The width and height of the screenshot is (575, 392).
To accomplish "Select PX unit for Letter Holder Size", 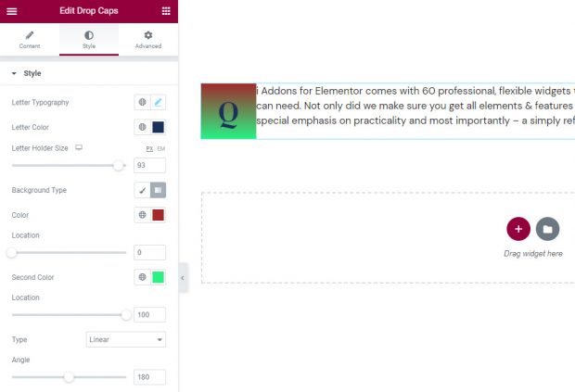I will coord(149,148).
